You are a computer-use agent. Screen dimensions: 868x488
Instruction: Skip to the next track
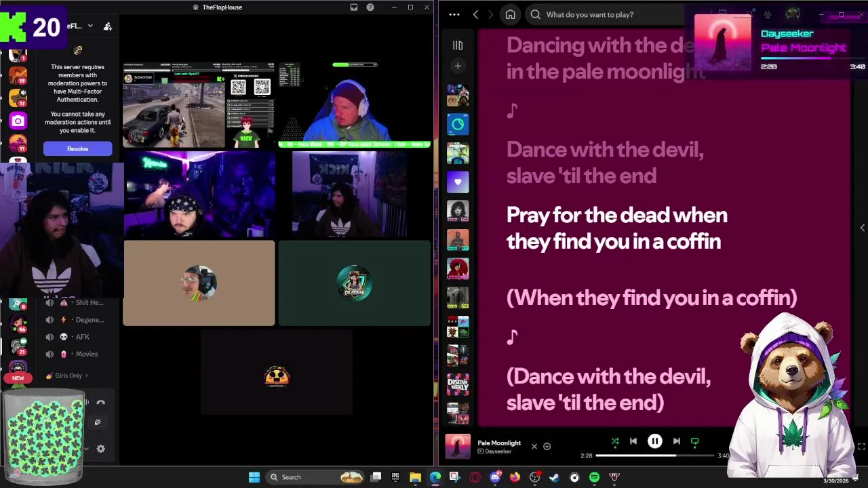[676, 441]
